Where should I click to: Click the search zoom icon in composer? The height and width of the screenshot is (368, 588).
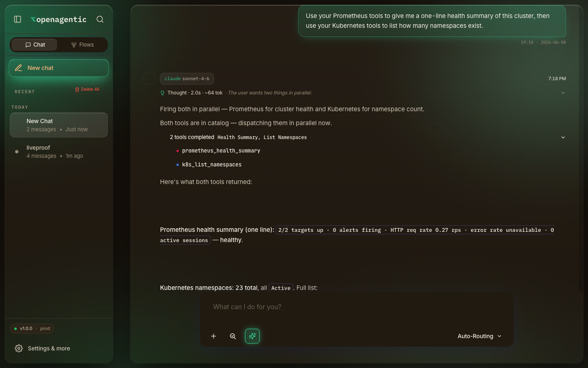tap(233, 336)
